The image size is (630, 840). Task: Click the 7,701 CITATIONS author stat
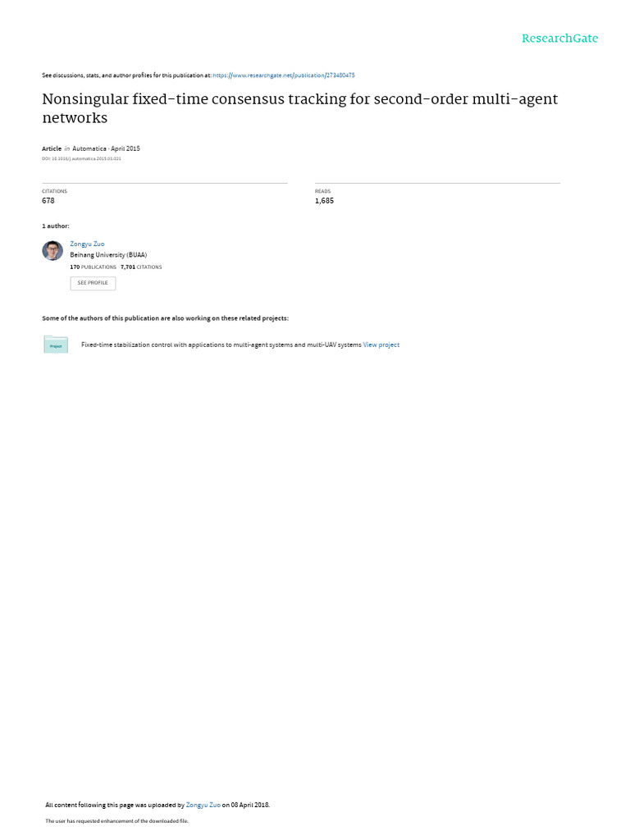coord(141,267)
